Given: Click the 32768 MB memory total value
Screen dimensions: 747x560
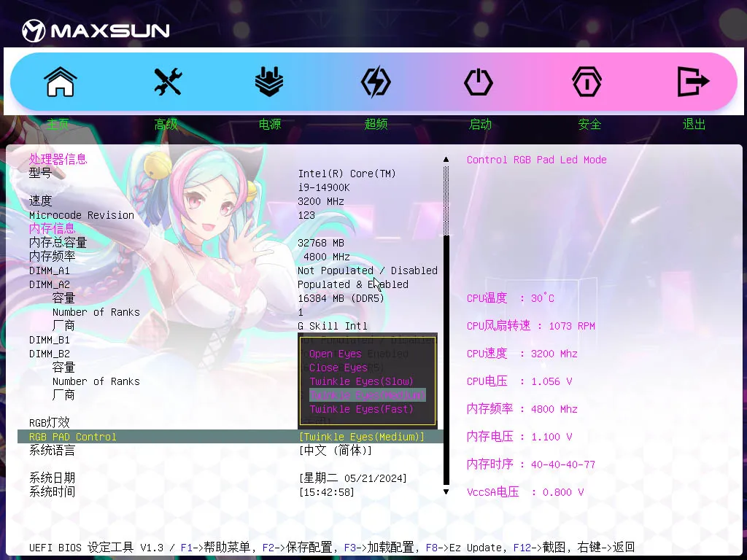Looking at the screenshot, I should 321,243.
